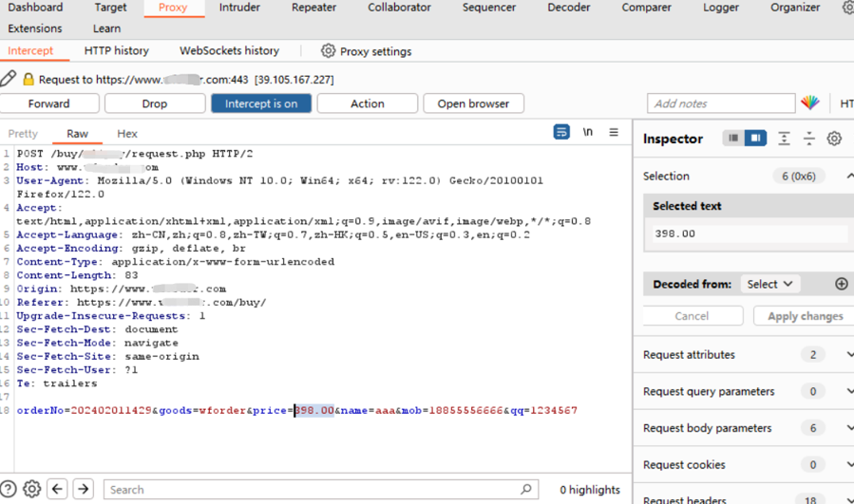This screenshot has width=854, height=504.
Task: Collapse the Selection section chevron
Action: 849,176
